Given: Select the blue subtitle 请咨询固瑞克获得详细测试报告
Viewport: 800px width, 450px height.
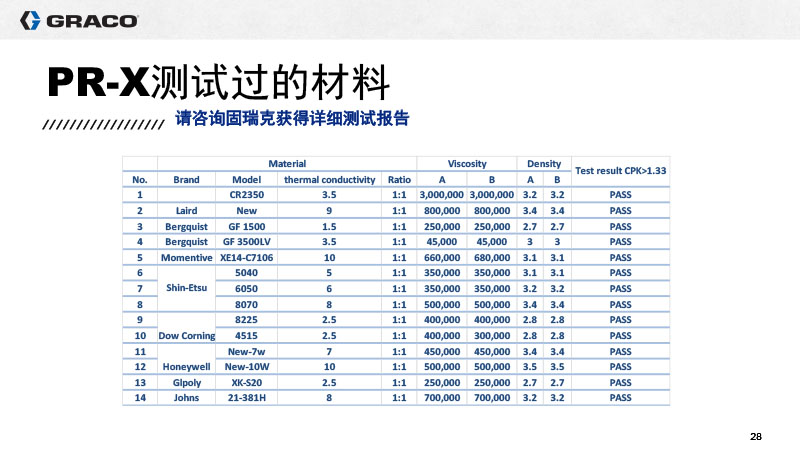Looking at the screenshot, I should click(x=292, y=118).
